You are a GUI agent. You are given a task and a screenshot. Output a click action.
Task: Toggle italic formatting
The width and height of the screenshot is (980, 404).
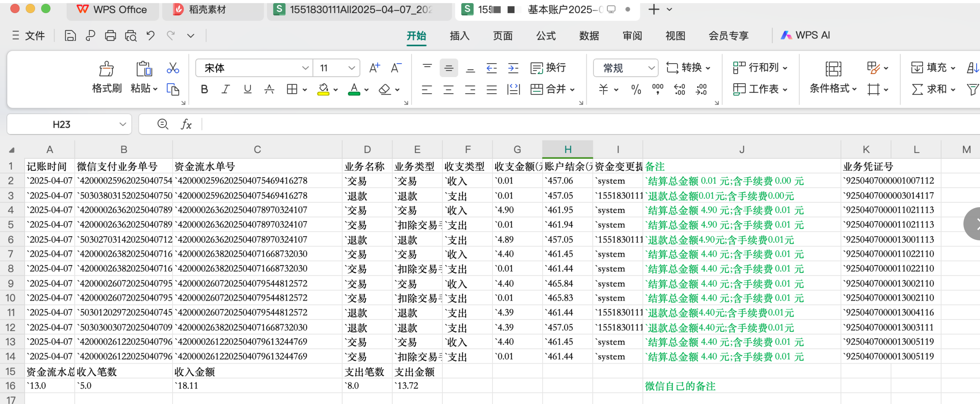click(225, 90)
